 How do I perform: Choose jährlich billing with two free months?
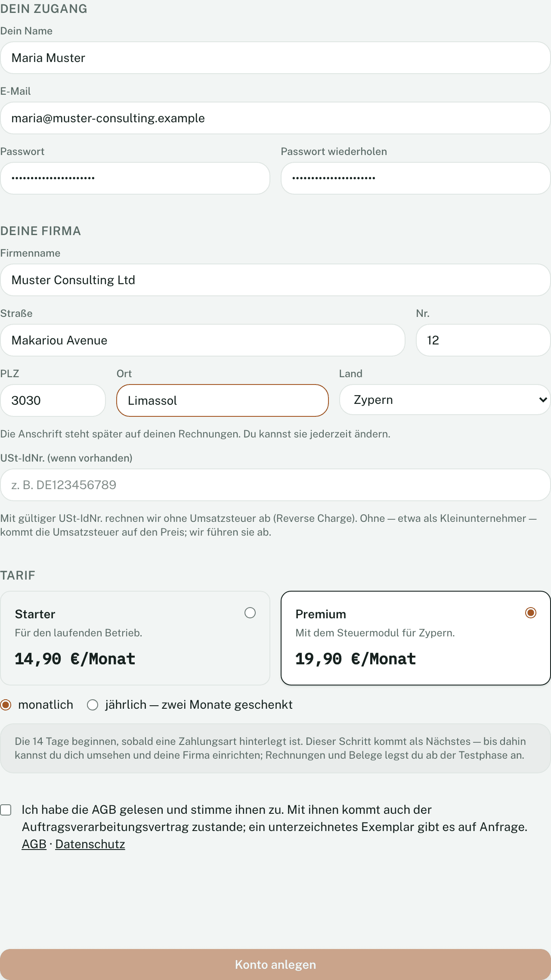(x=93, y=705)
